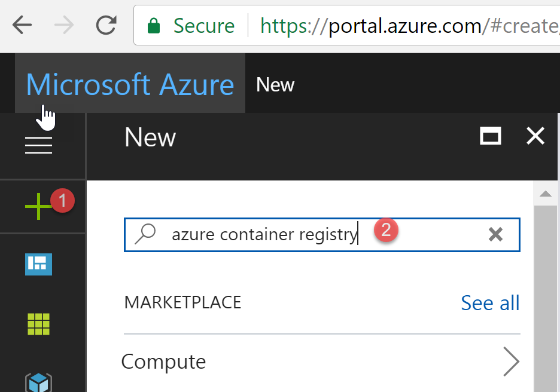Click the marketplace search magnifier icon
The height and width of the screenshot is (392, 560).
click(145, 234)
